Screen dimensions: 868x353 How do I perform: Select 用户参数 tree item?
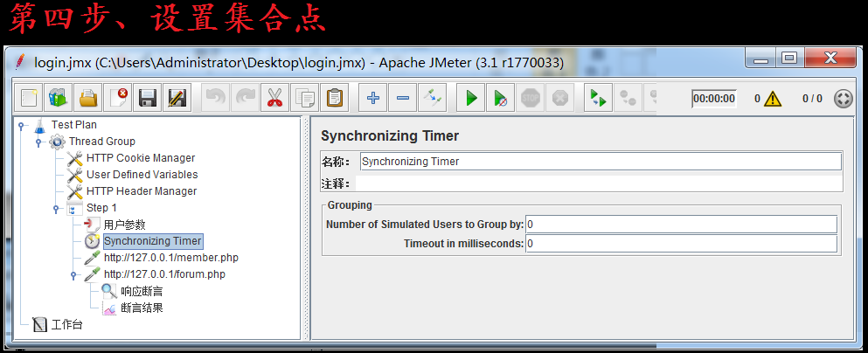point(124,224)
